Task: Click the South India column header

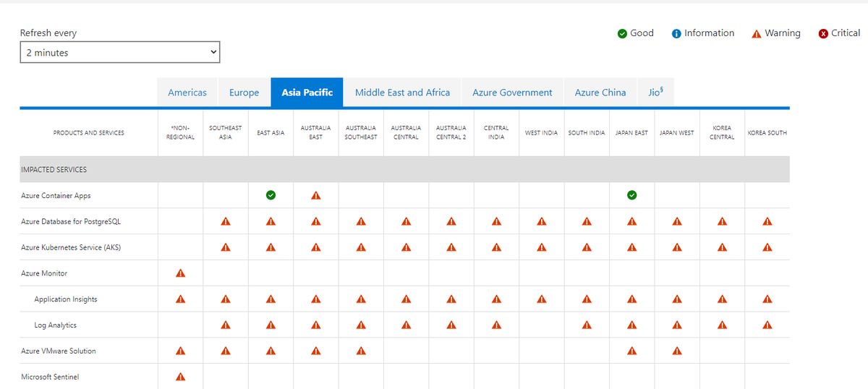Action: [587, 133]
